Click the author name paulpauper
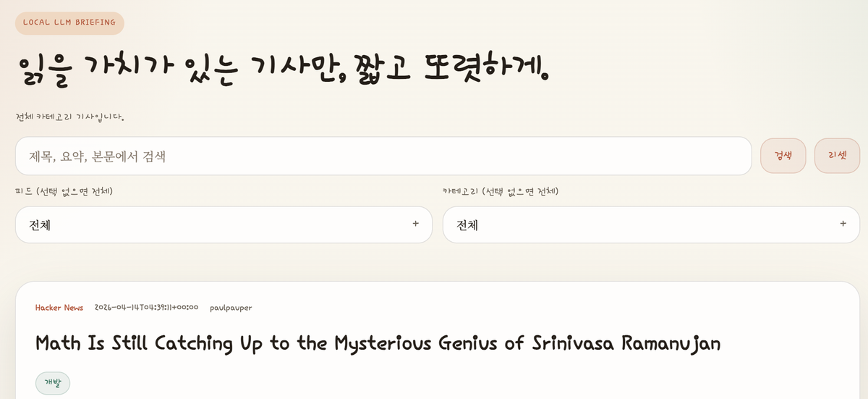The width and height of the screenshot is (868, 399). coord(231,308)
